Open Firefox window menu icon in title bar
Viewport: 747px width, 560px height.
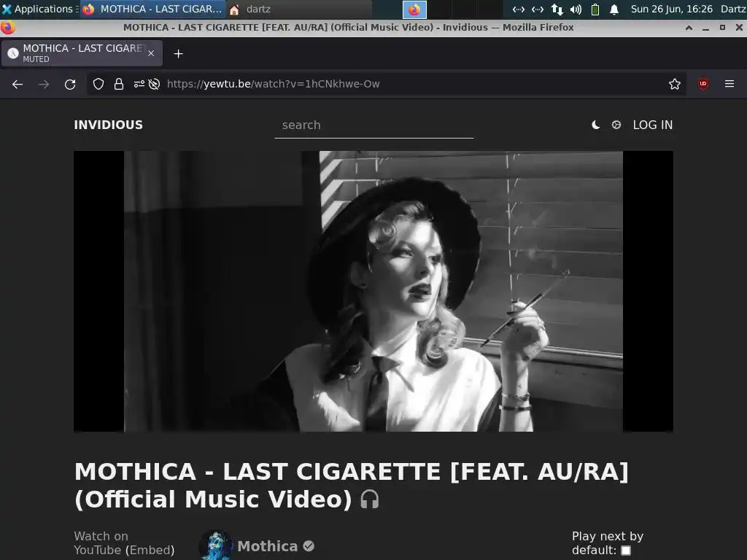(7, 28)
